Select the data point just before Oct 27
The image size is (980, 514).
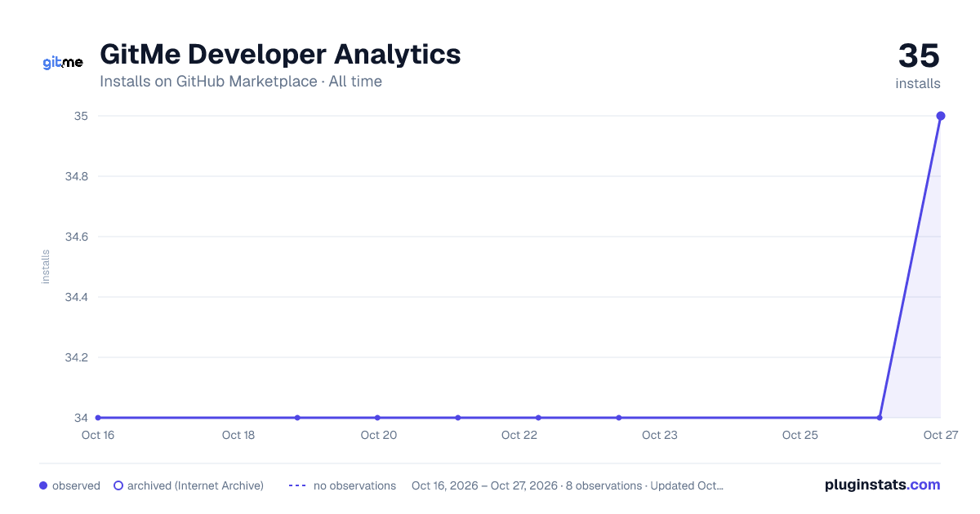click(x=880, y=418)
